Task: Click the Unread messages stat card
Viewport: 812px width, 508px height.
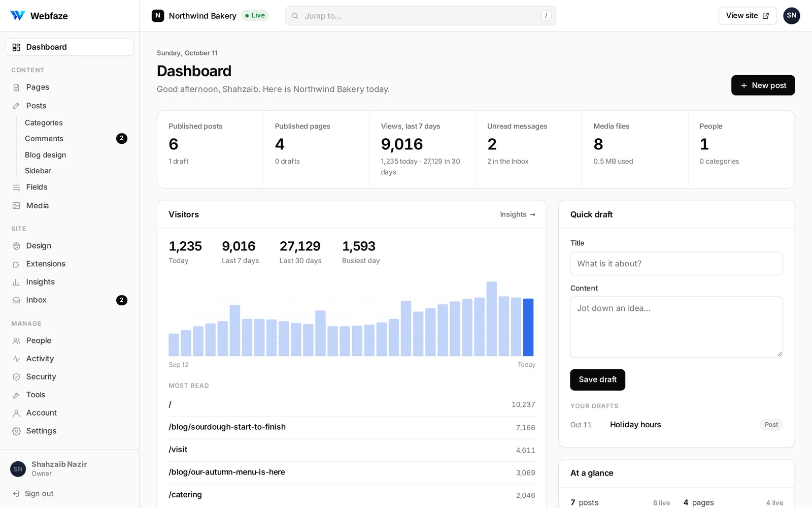Action: 528,149
